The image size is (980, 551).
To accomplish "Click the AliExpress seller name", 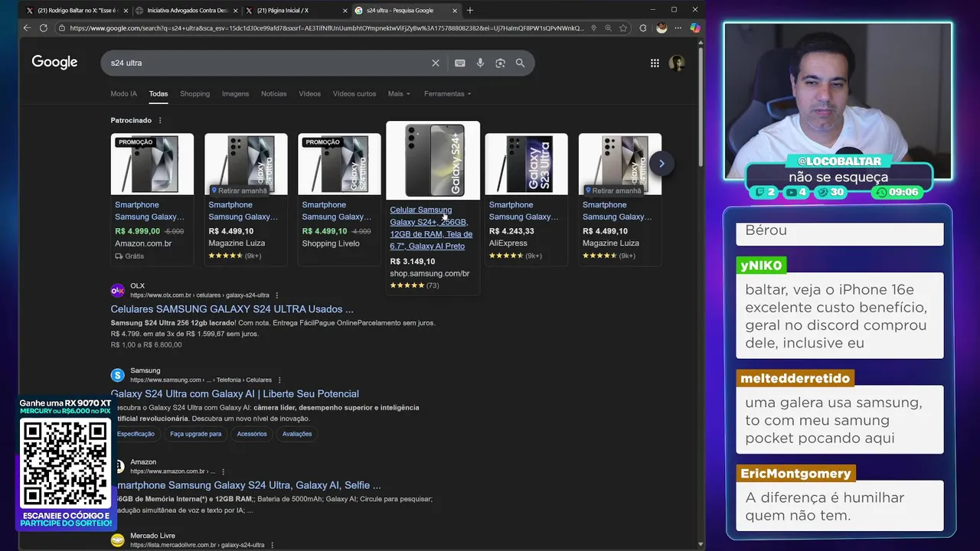I will click(x=508, y=243).
